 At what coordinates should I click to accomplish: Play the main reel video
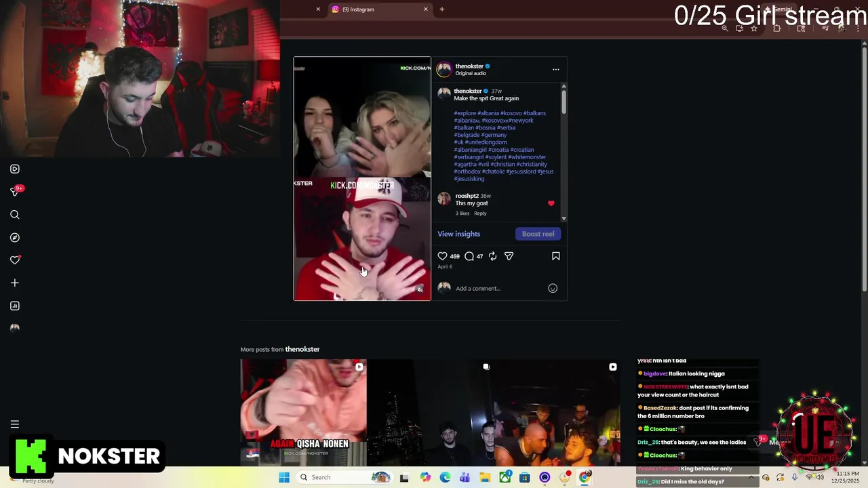362,178
